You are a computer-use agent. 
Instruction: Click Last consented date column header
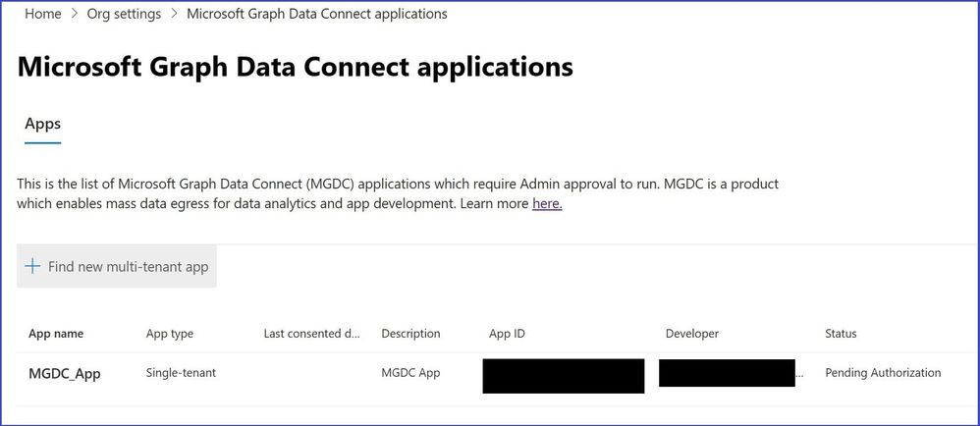click(312, 334)
